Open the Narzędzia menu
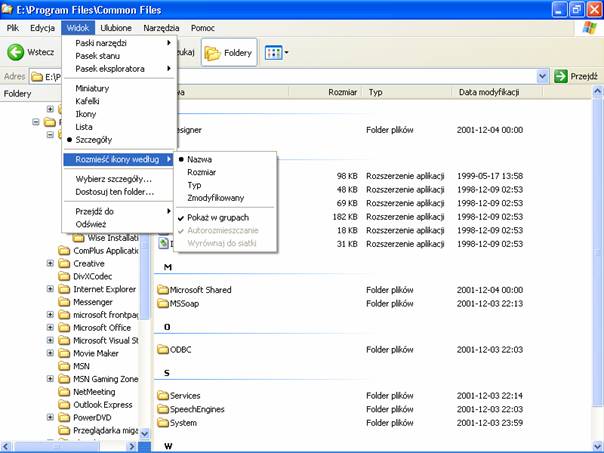The image size is (604, 453). tap(161, 28)
